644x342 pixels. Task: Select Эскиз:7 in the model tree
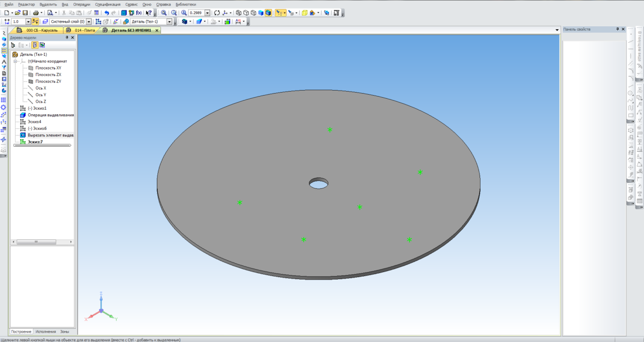pyautogui.click(x=35, y=142)
